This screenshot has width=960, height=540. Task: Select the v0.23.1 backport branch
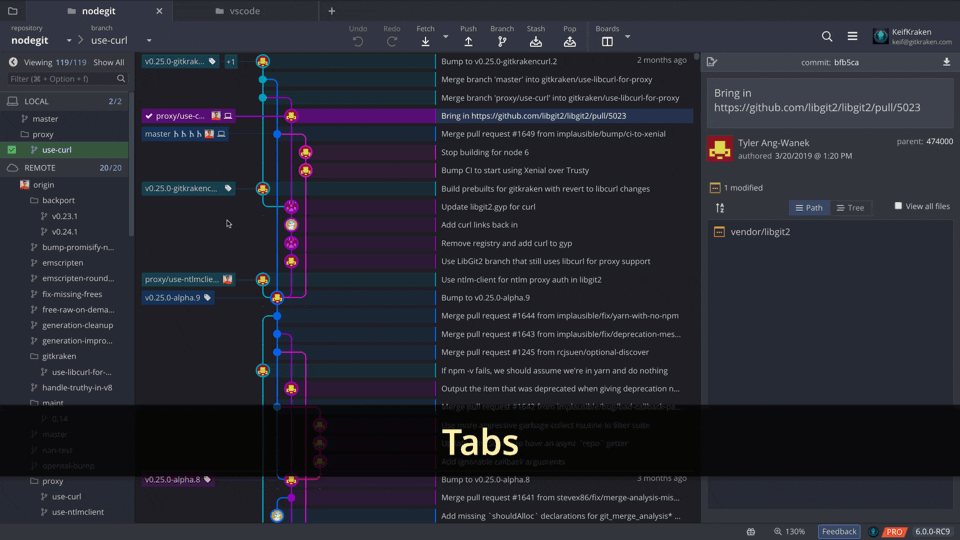coord(64,216)
